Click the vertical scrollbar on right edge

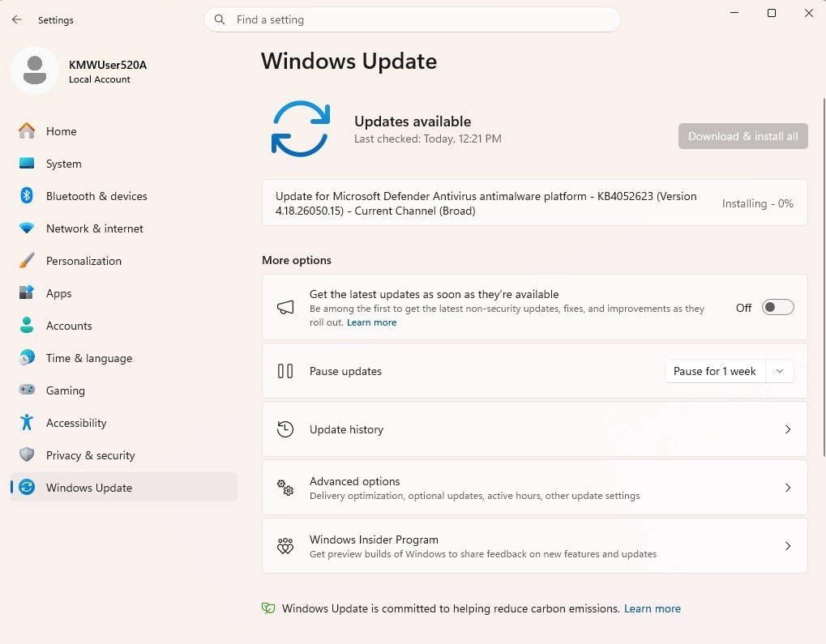[824, 278]
